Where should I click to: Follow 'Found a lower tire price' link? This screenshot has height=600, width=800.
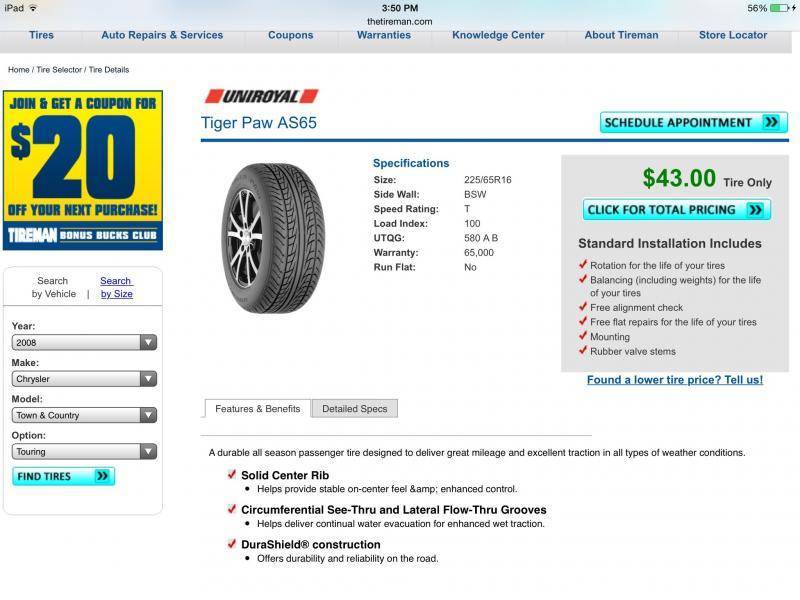[x=674, y=380]
